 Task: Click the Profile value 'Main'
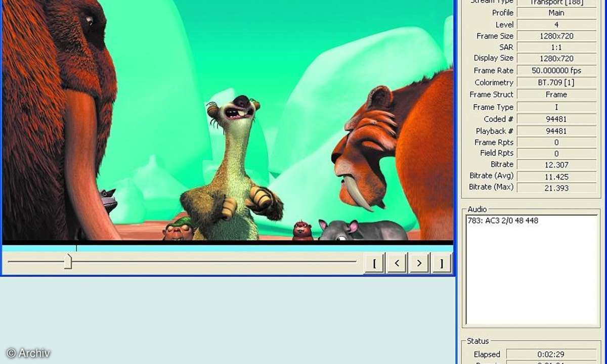point(556,13)
